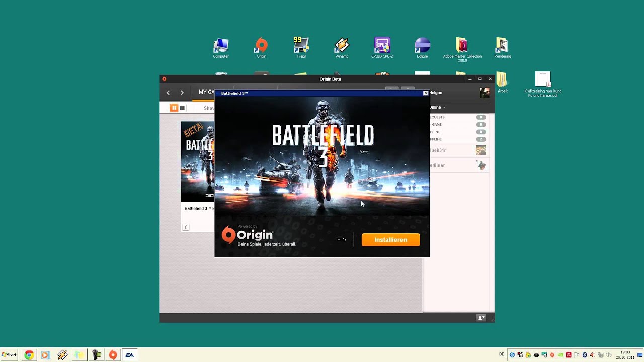Expand the Online friends group
644x362 pixels.
click(x=458, y=132)
